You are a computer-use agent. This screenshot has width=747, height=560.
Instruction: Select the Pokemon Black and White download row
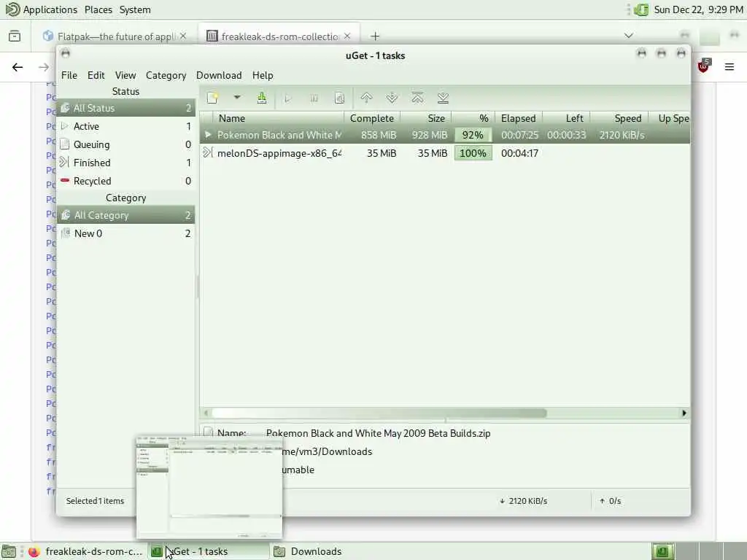(445, 135)
